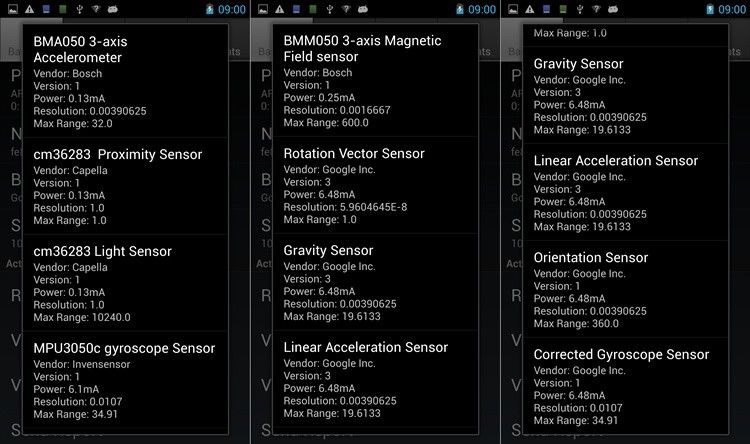Viewport: 750px width, 444px height.
Task: Tap USB connection icon in second screenshot's status bar
Action: coord(330,9)
